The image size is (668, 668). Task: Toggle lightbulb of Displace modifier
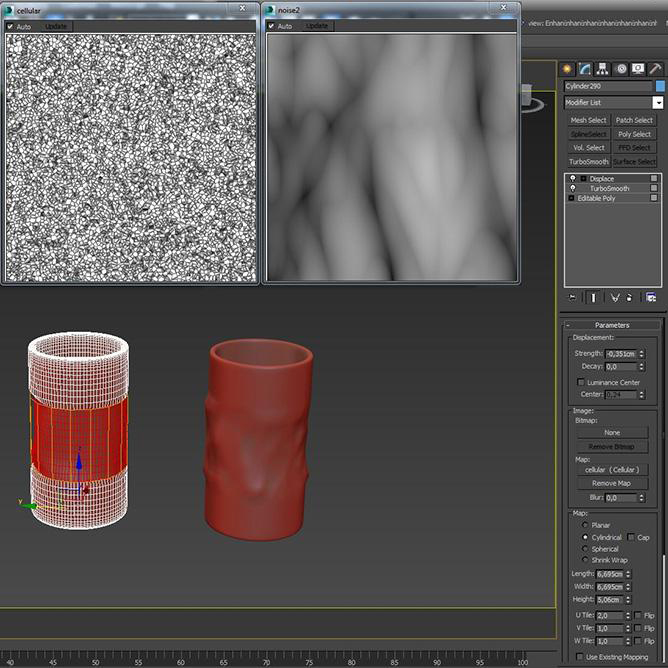point(573,179)
